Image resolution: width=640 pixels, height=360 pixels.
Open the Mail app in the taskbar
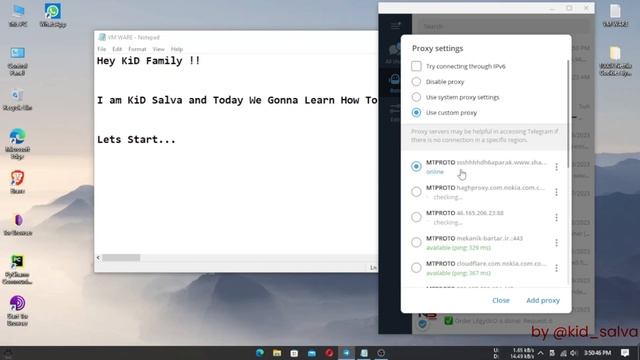[312, 353]
